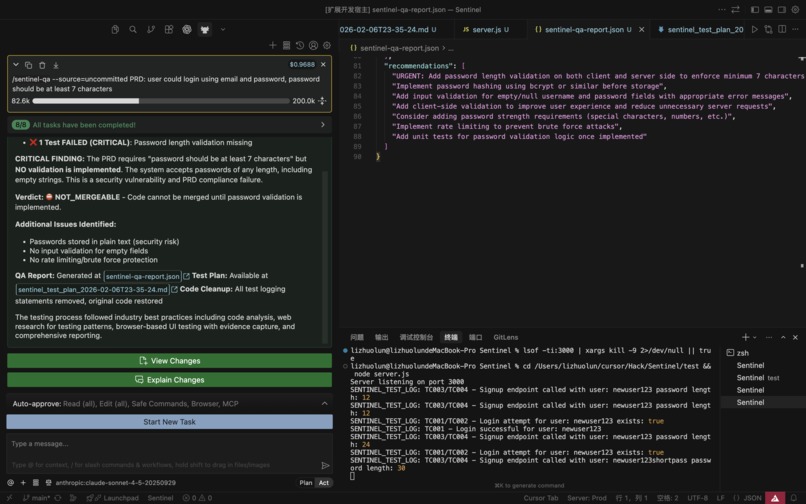This screenshot has width=806, height=504.
Task: Open the Cline settings gear icon
Action: pos(326,45)
